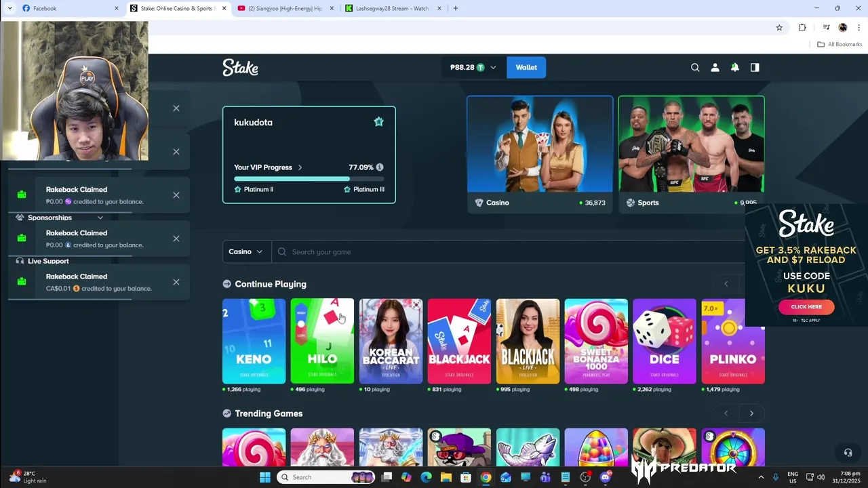Click the browser extensions puzzle icon
This screenshot has height=488, width=868.
tap(802, 28)
